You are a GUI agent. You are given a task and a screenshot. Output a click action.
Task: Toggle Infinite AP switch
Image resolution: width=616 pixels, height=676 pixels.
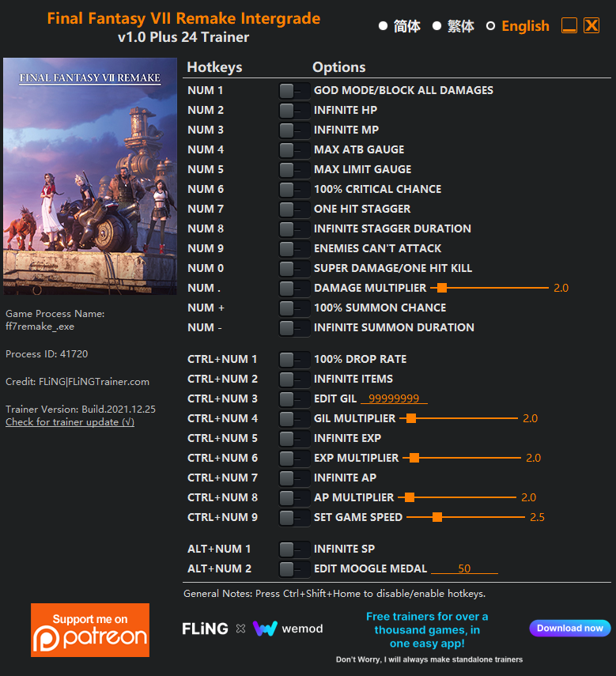click(294, 478)
